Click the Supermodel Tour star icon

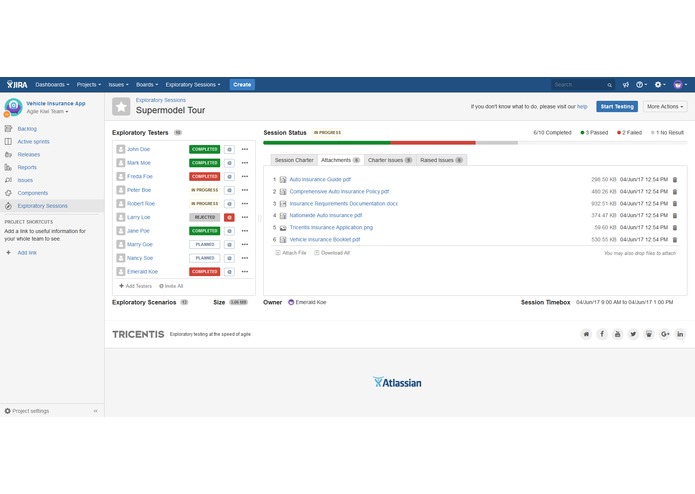(x=121, y=106)
